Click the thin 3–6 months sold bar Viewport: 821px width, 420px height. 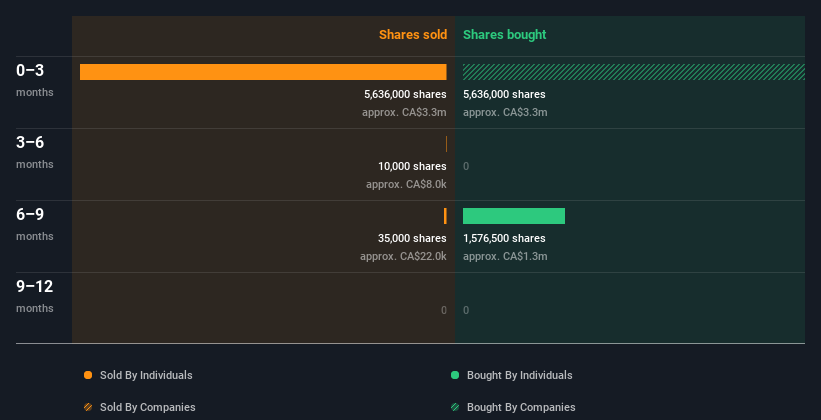446,144
